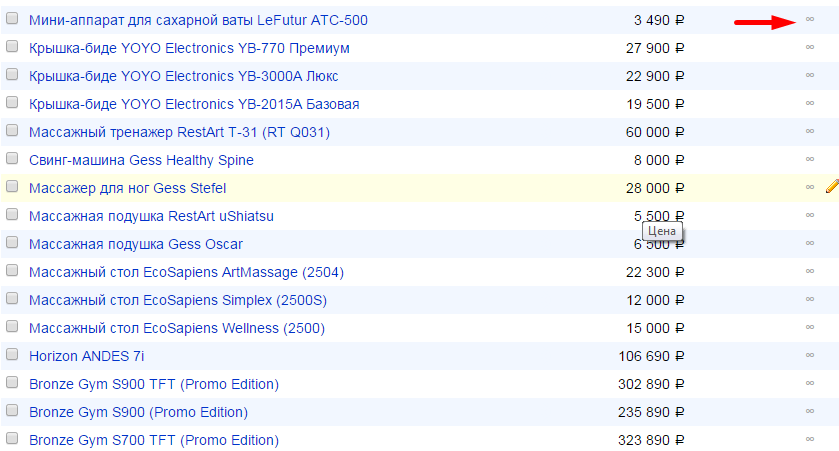Open Крышка-биде YOYO Electronics YB-770 Премиум link
Screen dimensions: 839x451
tap(189, 48)
